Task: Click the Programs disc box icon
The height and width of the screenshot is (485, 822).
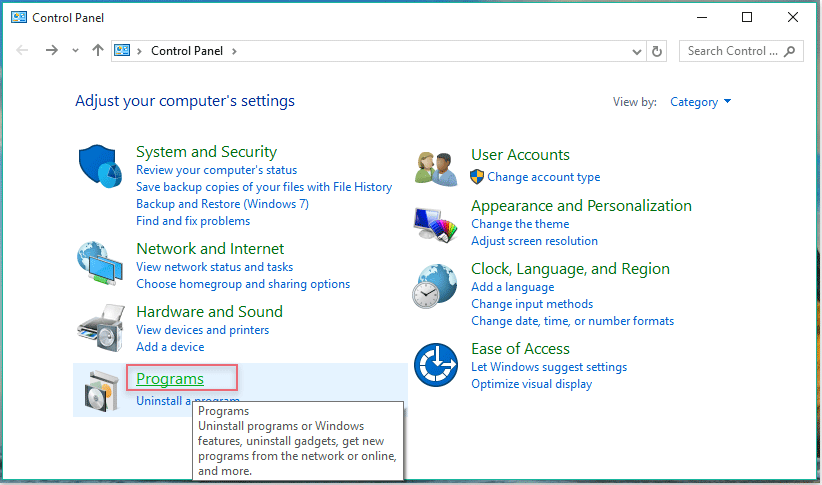Action: pyautogui.click(x=99, y=390)
